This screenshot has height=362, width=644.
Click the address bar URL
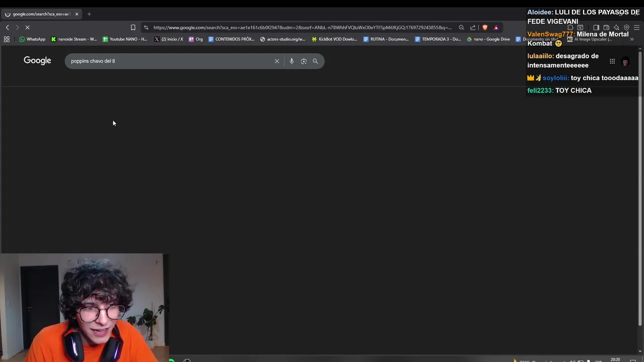[302, 28]
